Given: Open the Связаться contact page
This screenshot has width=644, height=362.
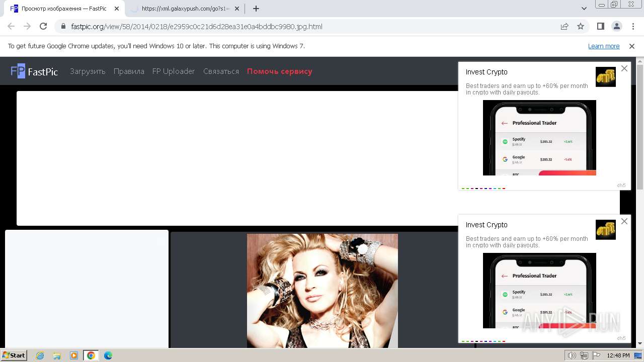Looking at the screenshot, I should [221, 71].
